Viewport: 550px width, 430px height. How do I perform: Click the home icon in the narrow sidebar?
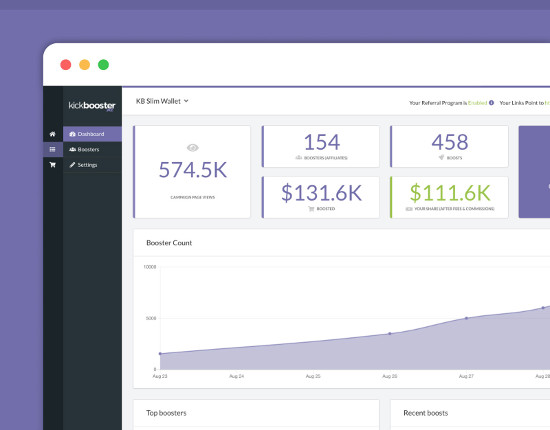pos(53,134)
